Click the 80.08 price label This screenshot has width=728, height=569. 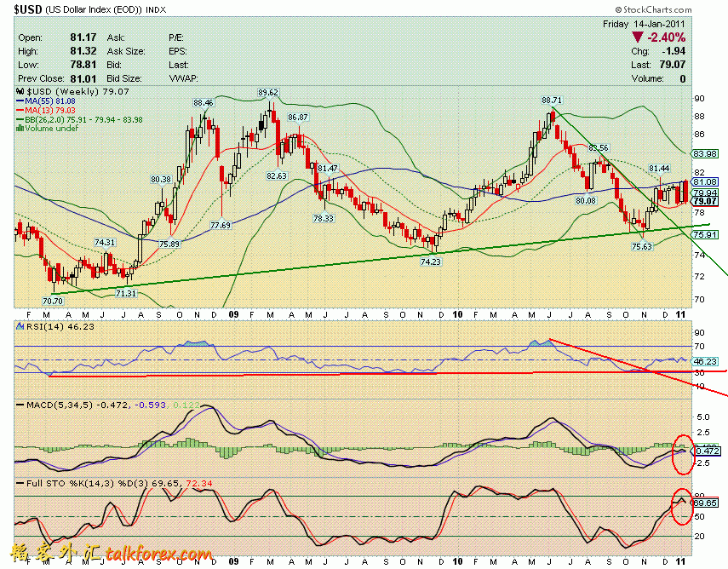(x=586, y=201)
